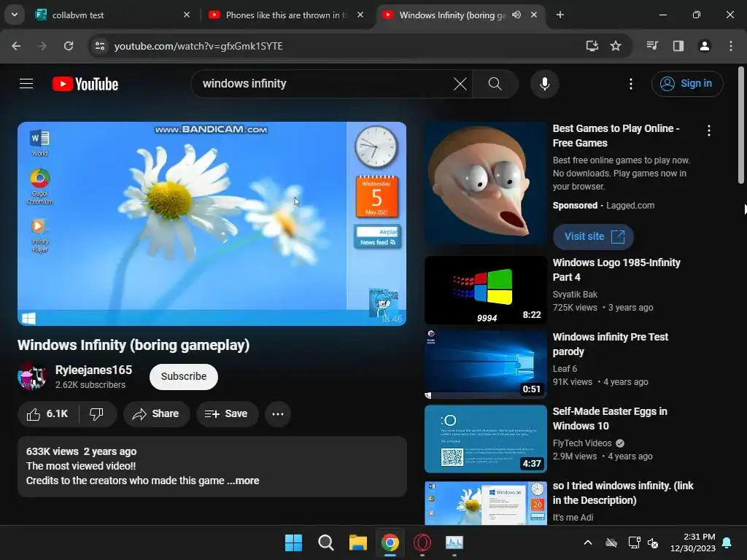Open Chrome profile avatar
This screenshot has width=747, height=560.
(x=705, y=46)
